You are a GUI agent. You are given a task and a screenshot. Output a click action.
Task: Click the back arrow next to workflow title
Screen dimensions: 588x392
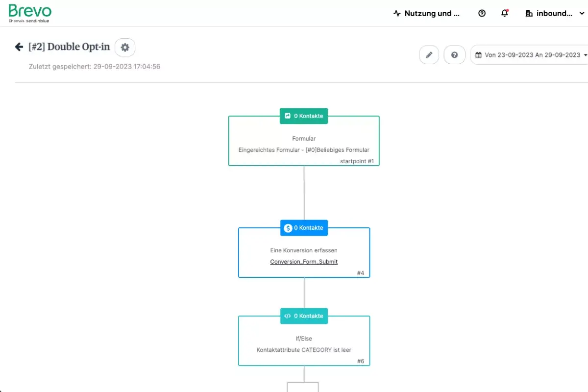coord(19,47)
